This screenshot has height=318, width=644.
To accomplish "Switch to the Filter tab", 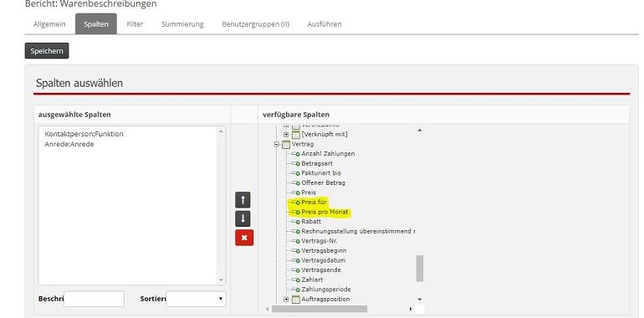I will pyautogui.click(x=135, y=23).
